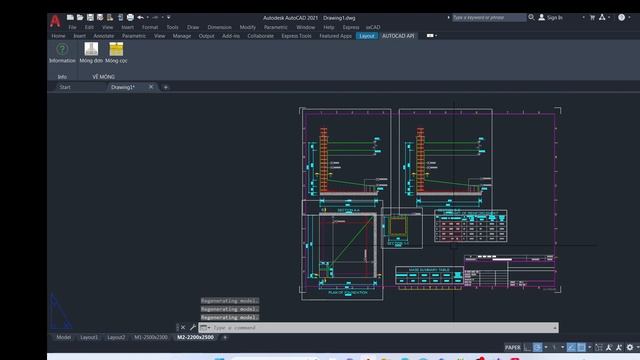The image size is (640, 360).
Task: Click the VẼ MÓNG panel title
Action: [103, 77]
